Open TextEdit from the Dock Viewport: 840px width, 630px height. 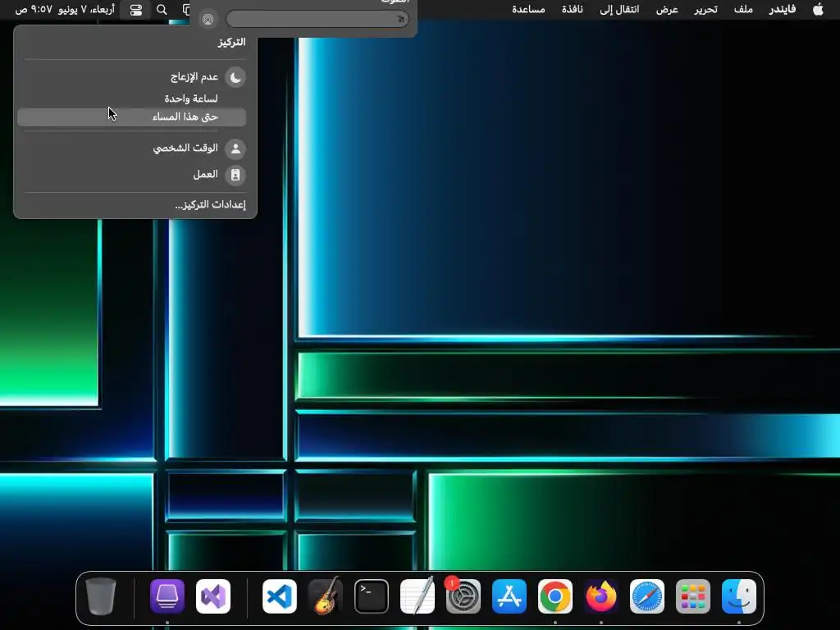(x=418, y=596)
